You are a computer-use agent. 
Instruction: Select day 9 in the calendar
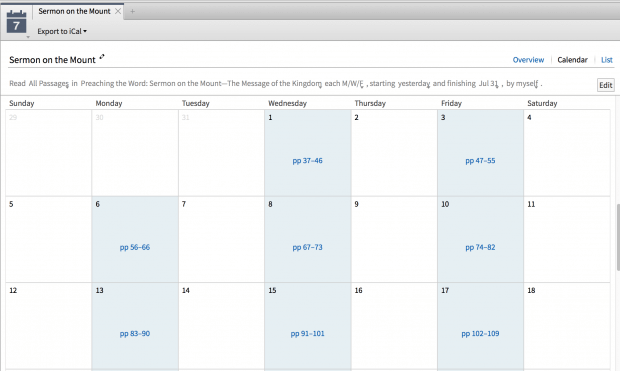(x=394, y=239)
